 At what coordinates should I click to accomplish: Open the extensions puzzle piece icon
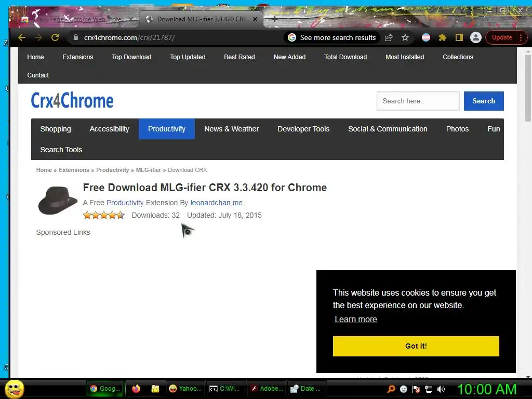(x=443, y=37)
